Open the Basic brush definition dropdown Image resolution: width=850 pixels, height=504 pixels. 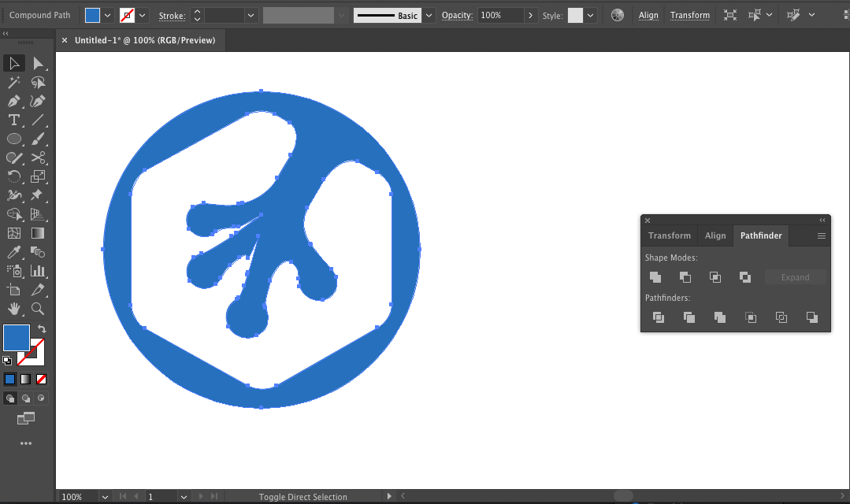pos(429,14)
